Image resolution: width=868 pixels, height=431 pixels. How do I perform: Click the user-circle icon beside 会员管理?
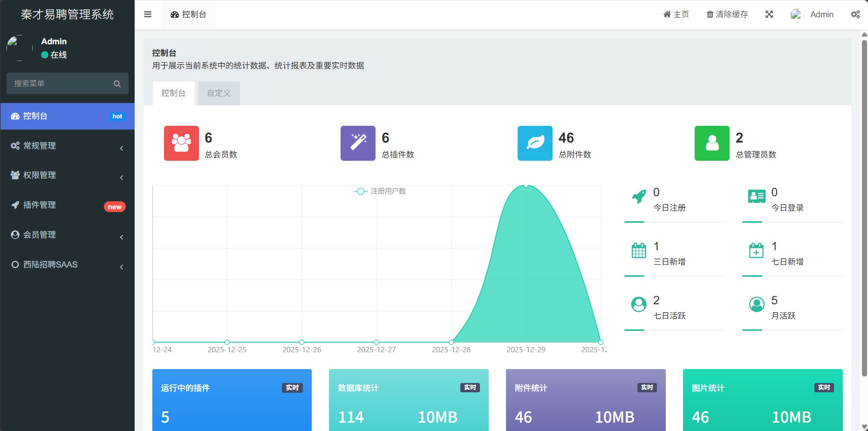[15, 235]
